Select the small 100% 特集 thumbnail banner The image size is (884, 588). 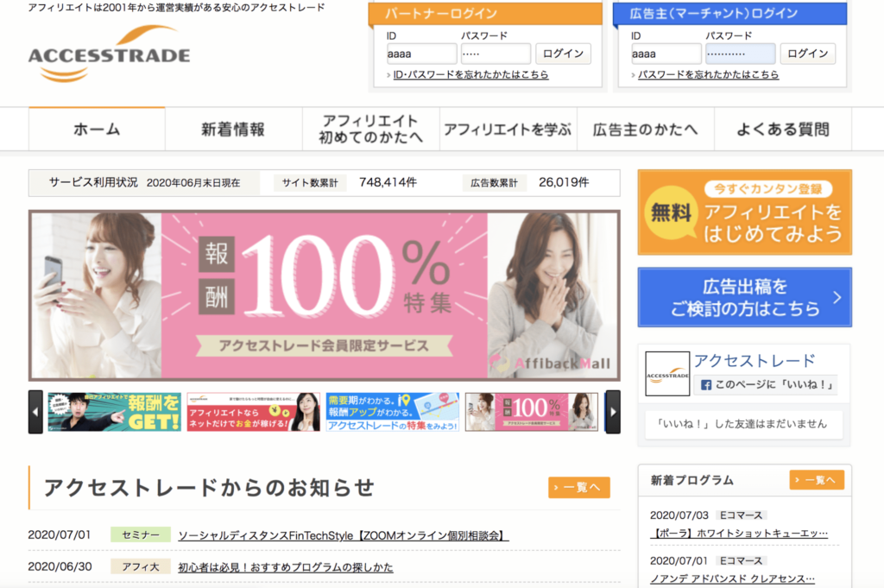(x=532, y=412)
